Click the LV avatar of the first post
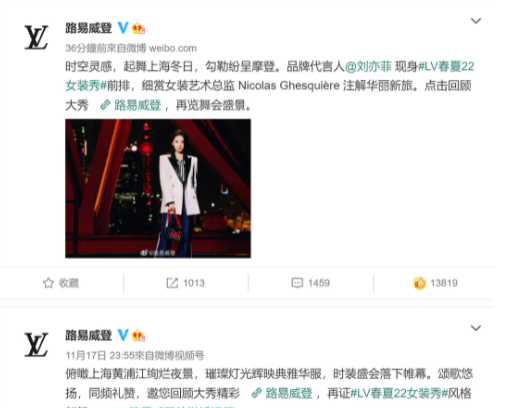Image resolution: width=528 pixels, height=408 pixels. click(36, 37)
